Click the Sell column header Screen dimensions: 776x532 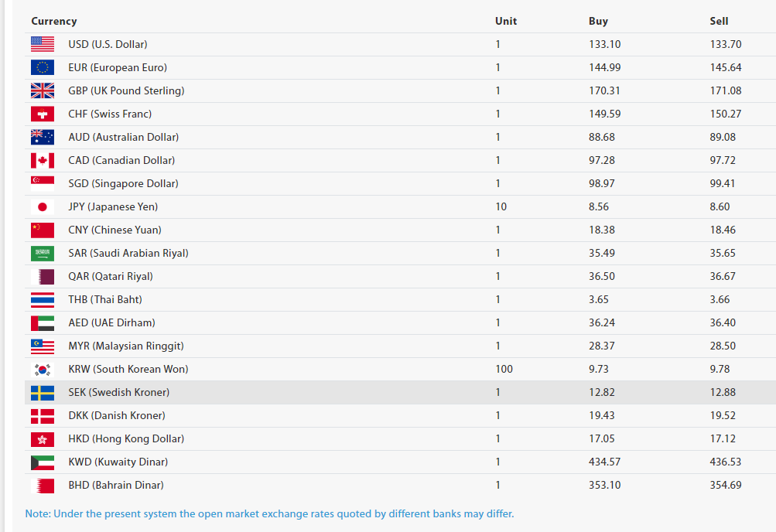point(719,21)
